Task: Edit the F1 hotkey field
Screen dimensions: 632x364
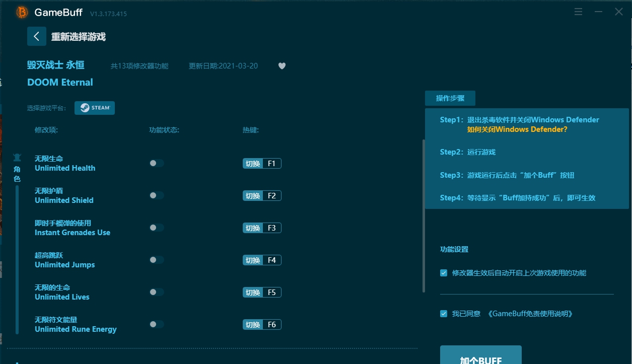Action: coord(272,164)
